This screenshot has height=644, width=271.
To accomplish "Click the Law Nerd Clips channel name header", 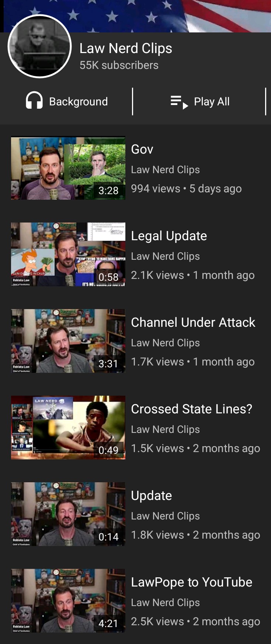I will [x=126, y=48].
